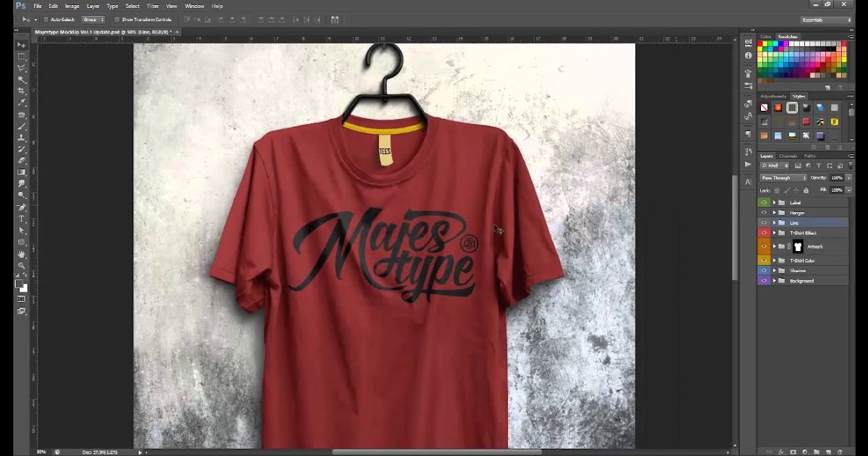Switch to the Color tab
This screenshot has width=868, height=456.
766,36
